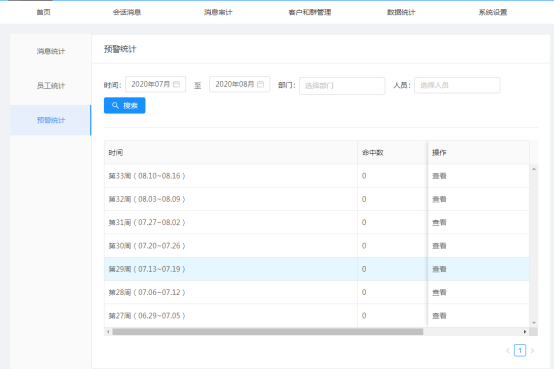Open calendar icon in end month field
The width and height of the screenshot is (554, 369).
point(260,84)
